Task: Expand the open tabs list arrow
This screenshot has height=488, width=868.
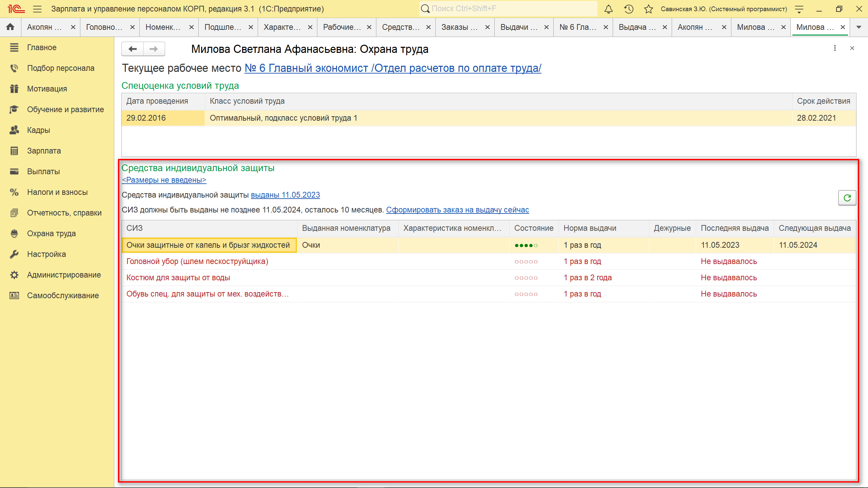Action: coord(859,27)
